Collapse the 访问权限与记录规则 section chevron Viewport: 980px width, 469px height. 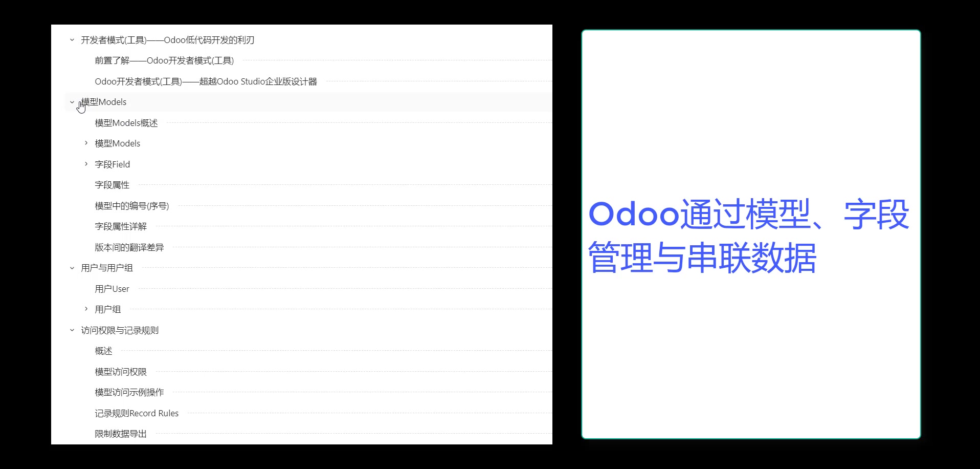tap(72, 330)
